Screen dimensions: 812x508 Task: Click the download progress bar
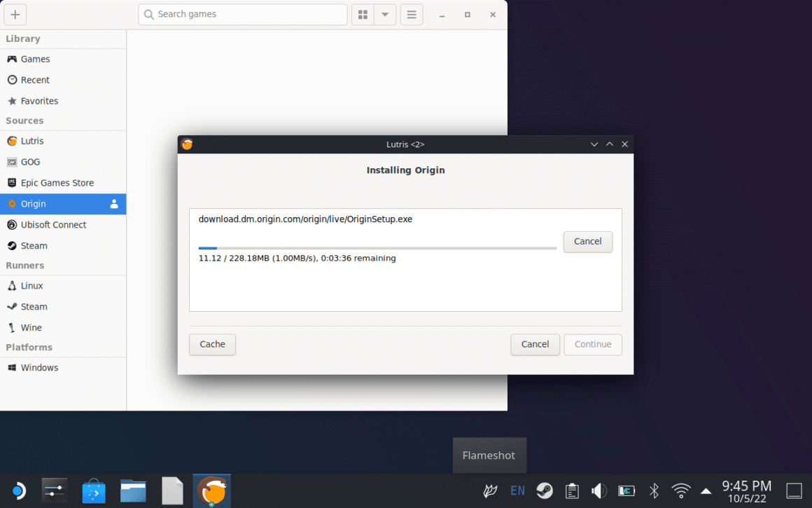pos(378,247)
